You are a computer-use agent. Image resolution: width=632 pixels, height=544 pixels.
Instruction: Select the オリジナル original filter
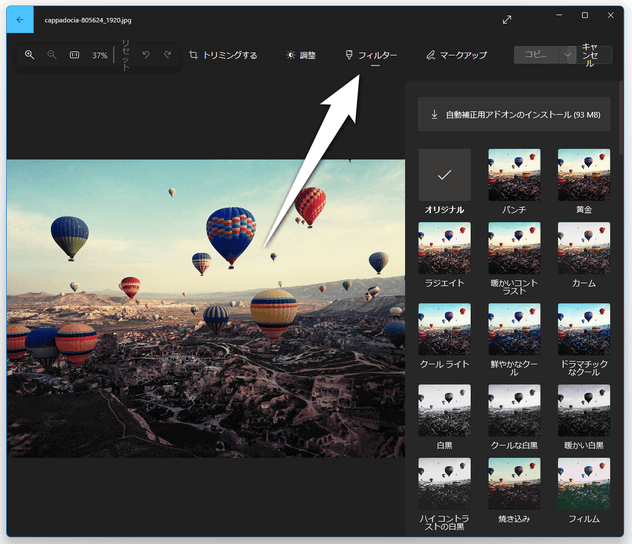445,175
